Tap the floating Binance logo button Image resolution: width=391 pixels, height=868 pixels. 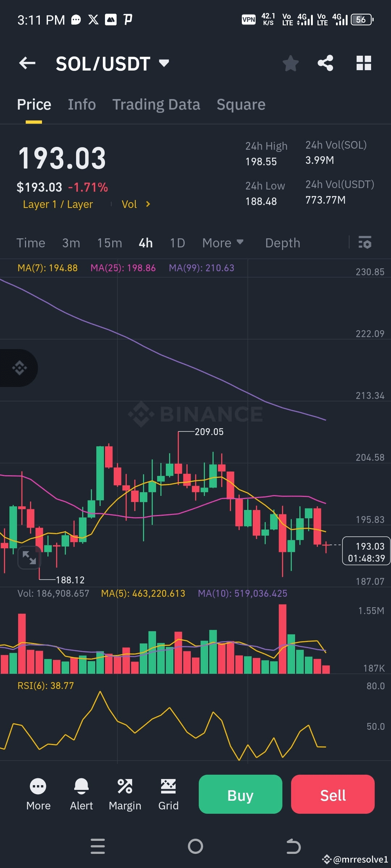pos(20,367)
